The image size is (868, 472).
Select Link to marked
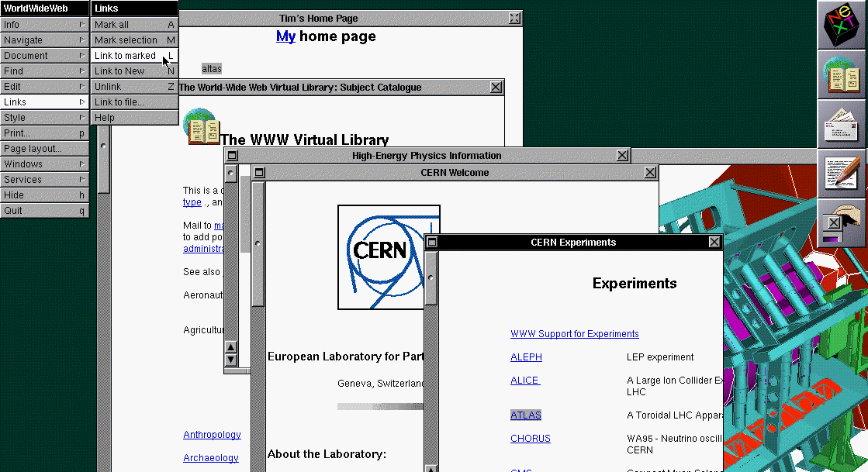pos(134,55)
